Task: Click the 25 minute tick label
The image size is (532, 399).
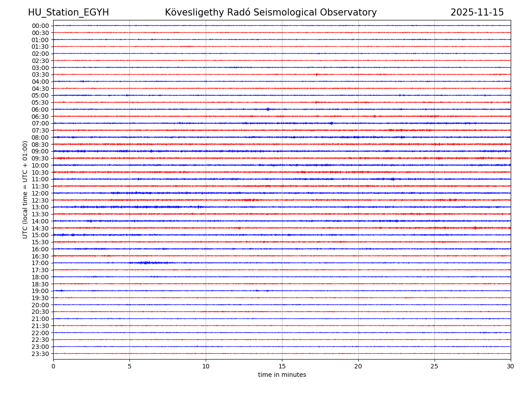Action: point(434,366)
